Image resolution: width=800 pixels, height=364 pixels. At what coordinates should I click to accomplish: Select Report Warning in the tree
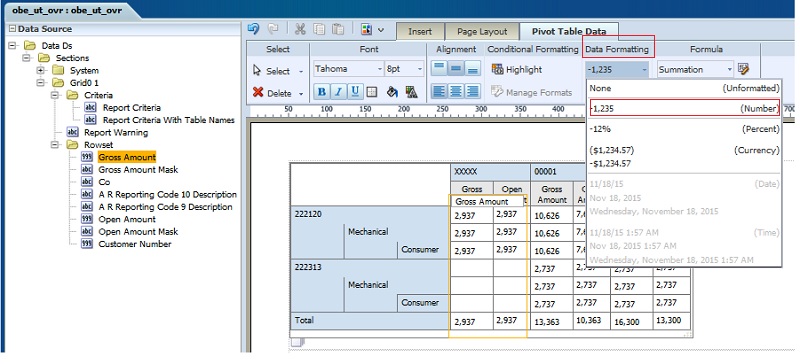coord(116,132)
